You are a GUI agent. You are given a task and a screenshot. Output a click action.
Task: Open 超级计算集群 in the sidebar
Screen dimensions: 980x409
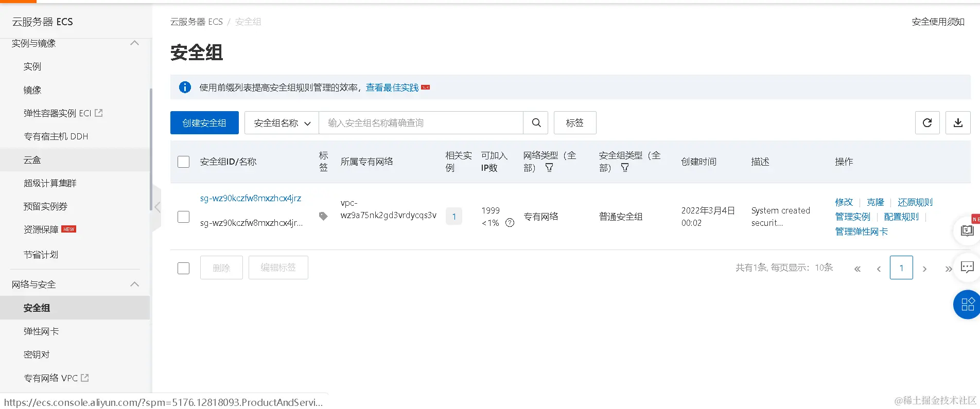coord(50,183)
